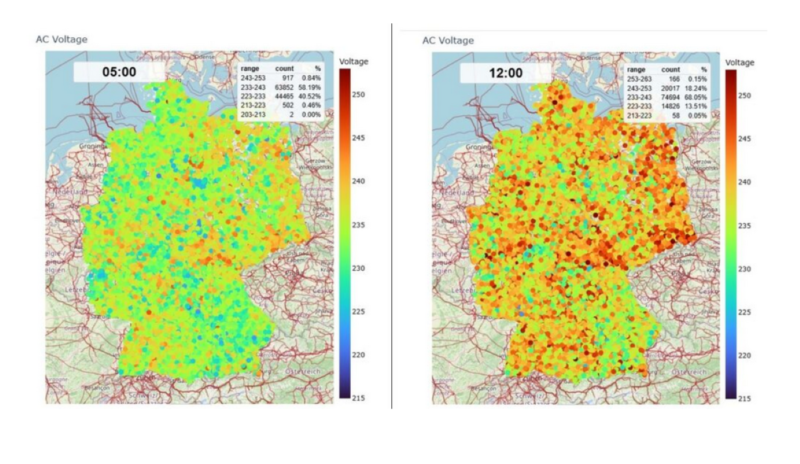The image size is (800, 464).
Task: Click count value 63852
Action: coord(284,87)
